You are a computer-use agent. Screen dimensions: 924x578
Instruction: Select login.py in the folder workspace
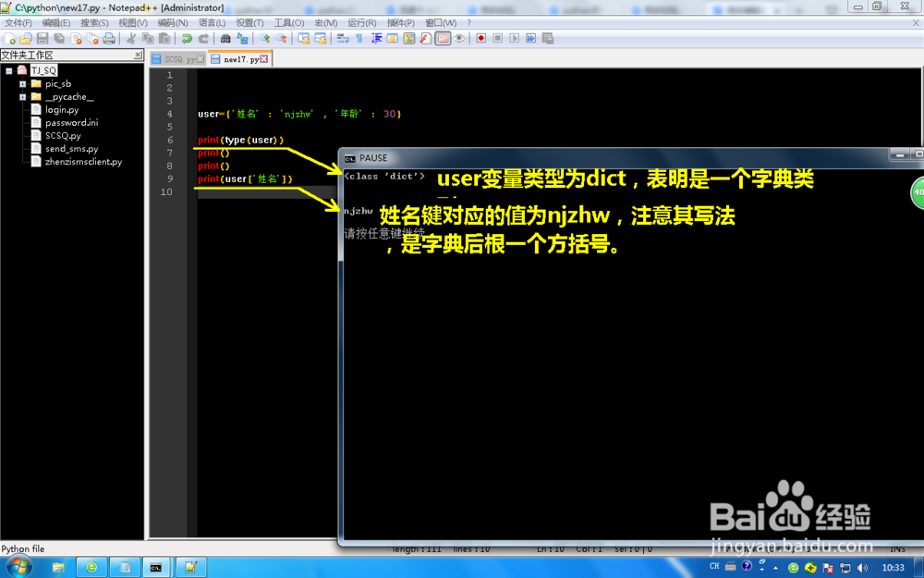click(63, 109)
